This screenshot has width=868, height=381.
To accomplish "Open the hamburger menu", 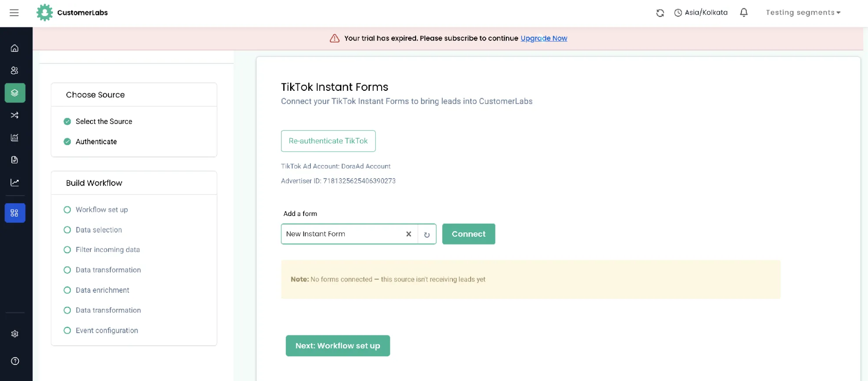I will (x=14, y=13).
